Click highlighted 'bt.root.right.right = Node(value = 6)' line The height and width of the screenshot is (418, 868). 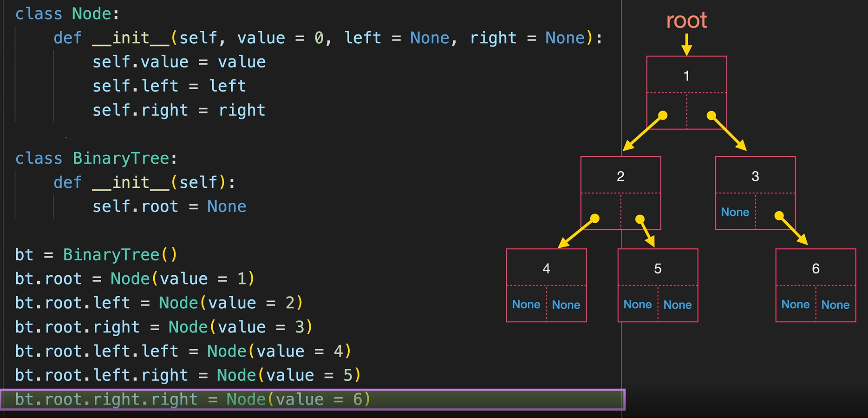point(313,400)
